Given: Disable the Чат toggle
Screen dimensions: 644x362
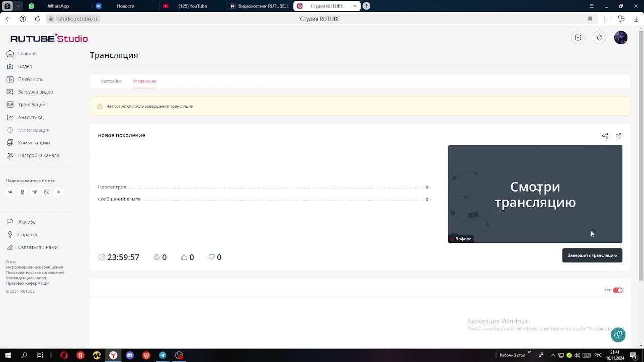Looking at the screenshot, I should pyautogui.click(x=618, y=290).
